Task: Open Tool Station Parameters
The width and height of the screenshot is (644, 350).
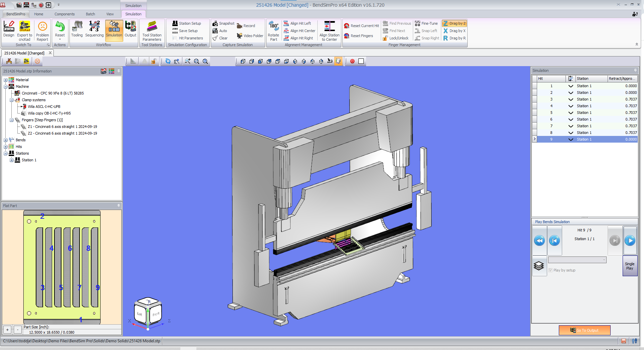Action: 152,31
